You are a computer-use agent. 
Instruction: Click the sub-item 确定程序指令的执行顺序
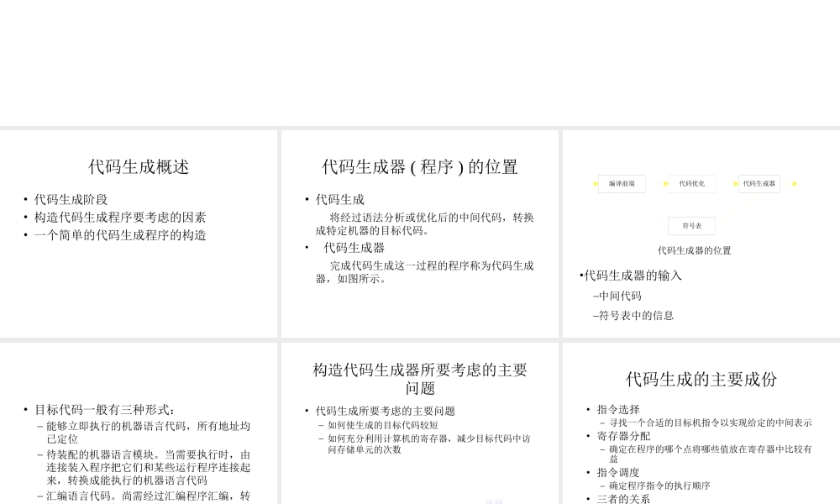point(659,486)
